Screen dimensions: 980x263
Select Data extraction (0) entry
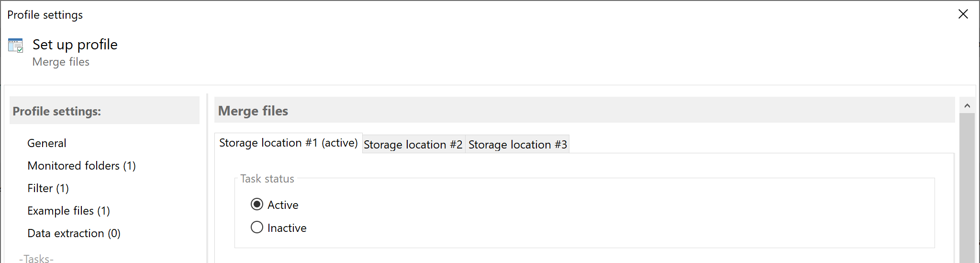click(x=74, y=233)
